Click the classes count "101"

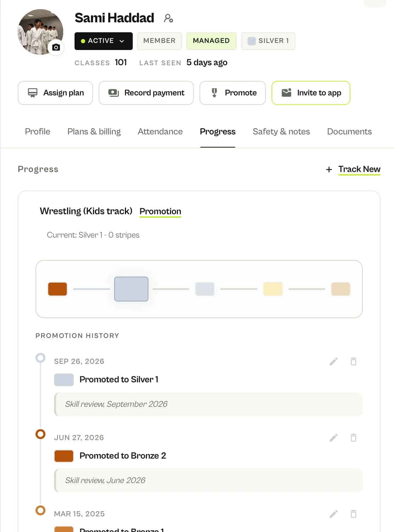pos(121,62)
